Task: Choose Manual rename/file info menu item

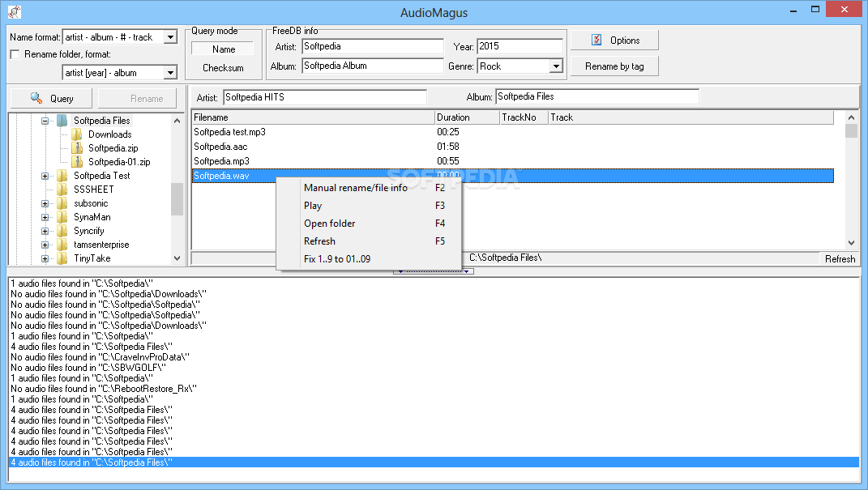Action: pos(369,187)
